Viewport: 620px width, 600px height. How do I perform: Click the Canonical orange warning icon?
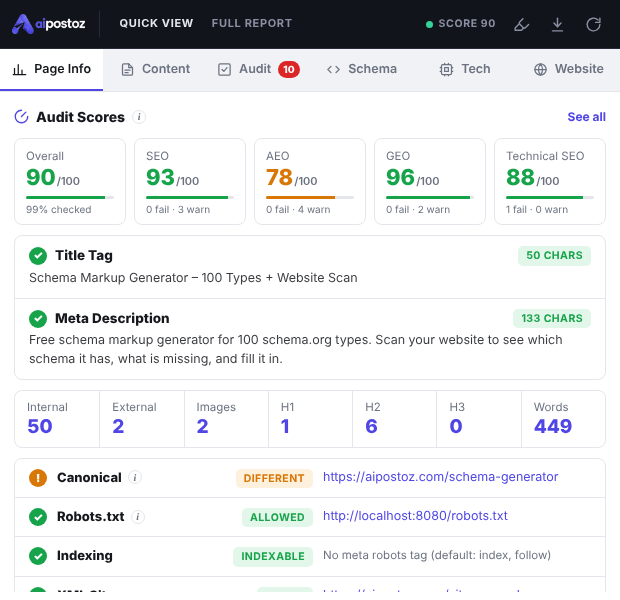pos(38,478)
